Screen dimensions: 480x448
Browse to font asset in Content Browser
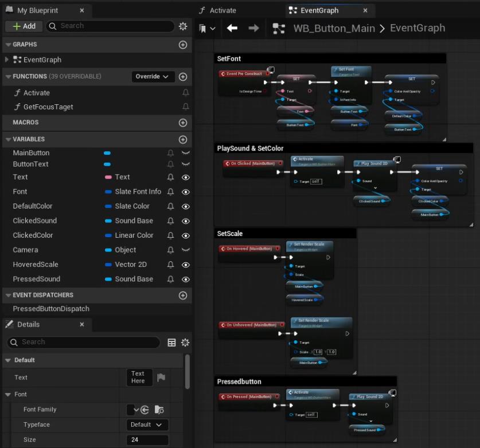click(159, 410)
